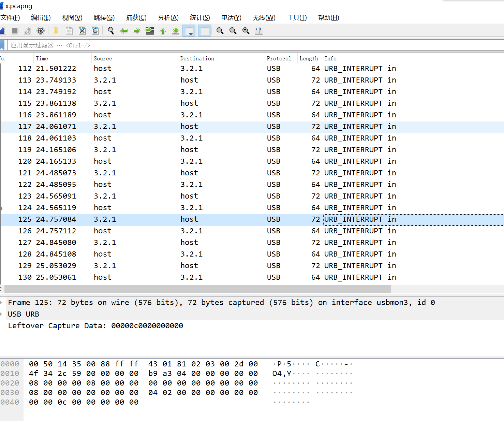Select packet 127 at time 24.845080
The width and height of the screenshot is (504, 421).
click(x=252, y=243)
